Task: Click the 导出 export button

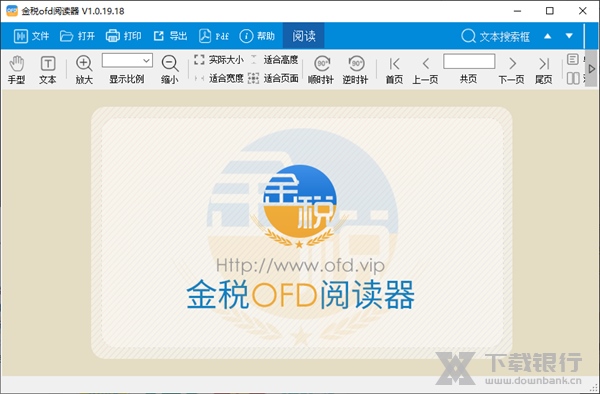Action: 170,36
